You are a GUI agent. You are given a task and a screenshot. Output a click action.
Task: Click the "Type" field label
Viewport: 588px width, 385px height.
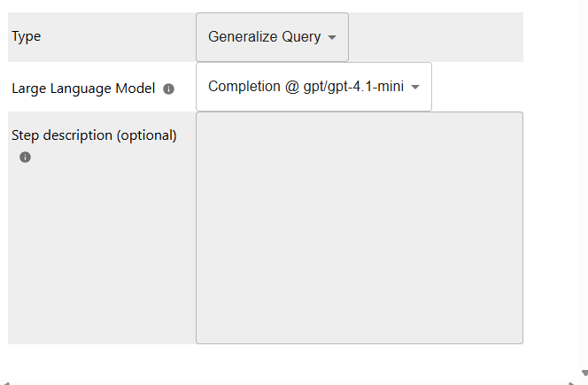click(x=26, y=36)
